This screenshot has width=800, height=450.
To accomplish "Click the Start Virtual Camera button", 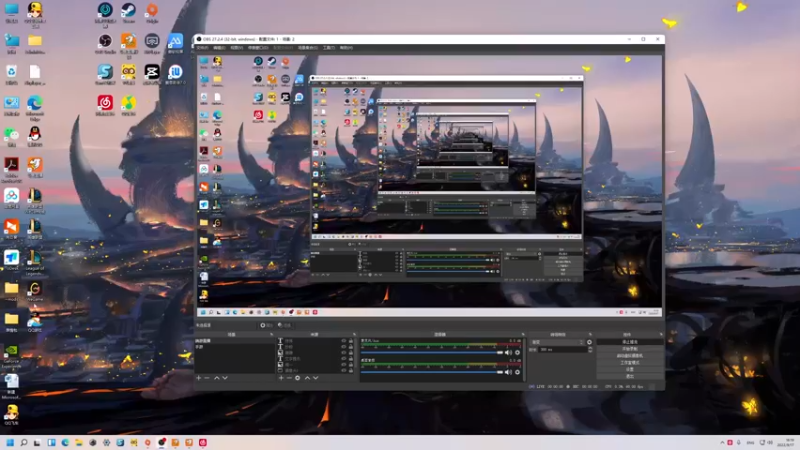I will (630, 356).
